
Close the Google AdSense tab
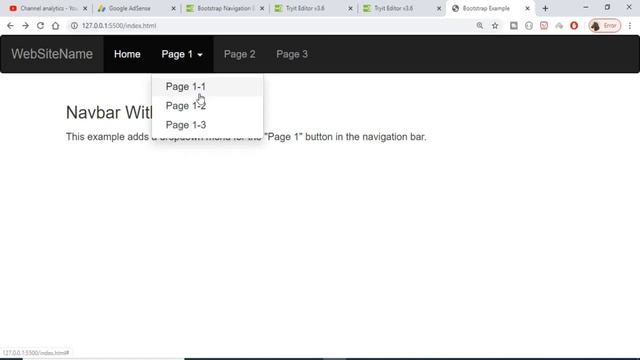tap(173, 8)
